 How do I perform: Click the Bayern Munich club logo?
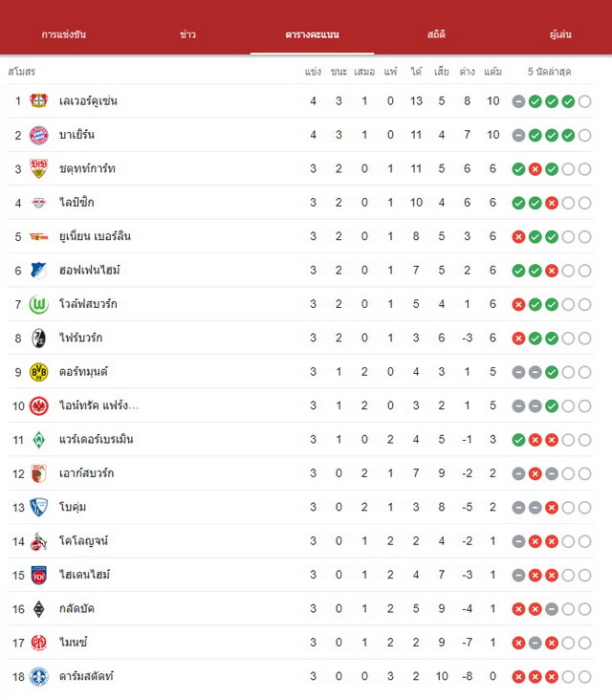pos(39,135)
